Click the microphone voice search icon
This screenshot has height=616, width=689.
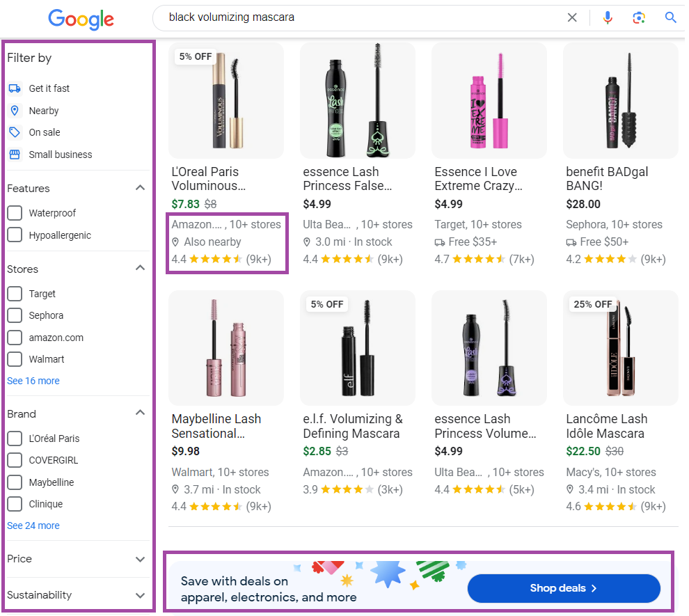click(x=608, y=17)
